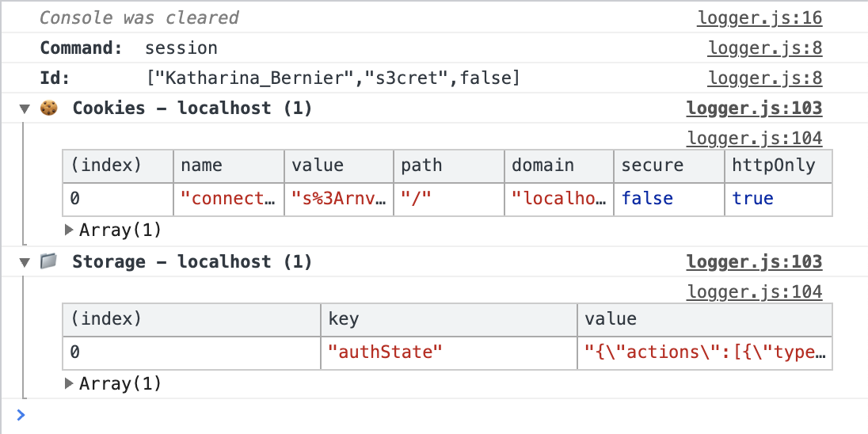868x434 pixels.
Task: Collapse the Storage – localhost group
Action: point(25,262)
